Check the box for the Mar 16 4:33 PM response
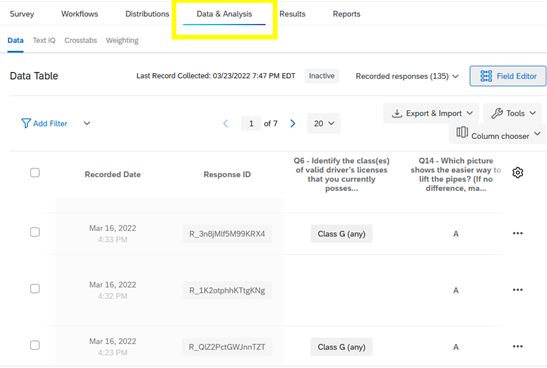The image size is (547, 368). coord(35,232)
